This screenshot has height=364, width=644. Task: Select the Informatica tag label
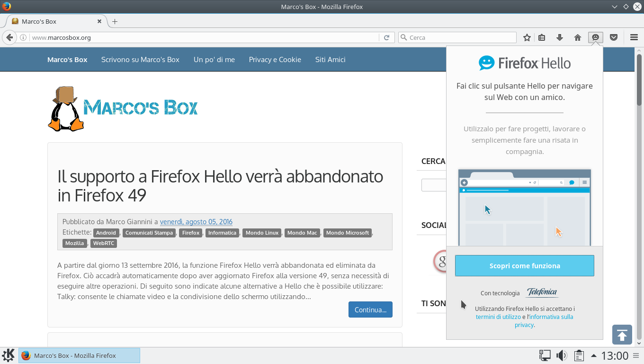click(222, 233)
